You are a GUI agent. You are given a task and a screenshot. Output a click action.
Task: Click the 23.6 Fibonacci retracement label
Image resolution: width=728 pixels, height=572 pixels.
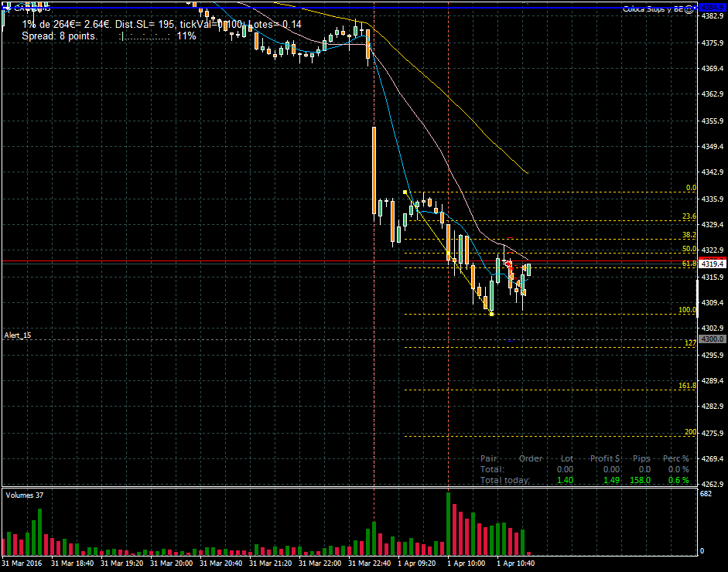pyautogui.click(x=689, y=216)
